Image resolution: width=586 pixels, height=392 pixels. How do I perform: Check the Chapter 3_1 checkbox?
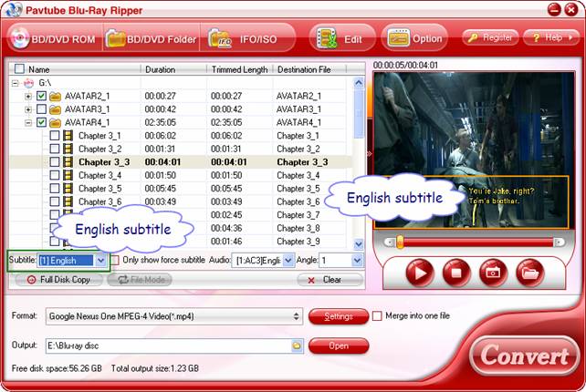55,135
